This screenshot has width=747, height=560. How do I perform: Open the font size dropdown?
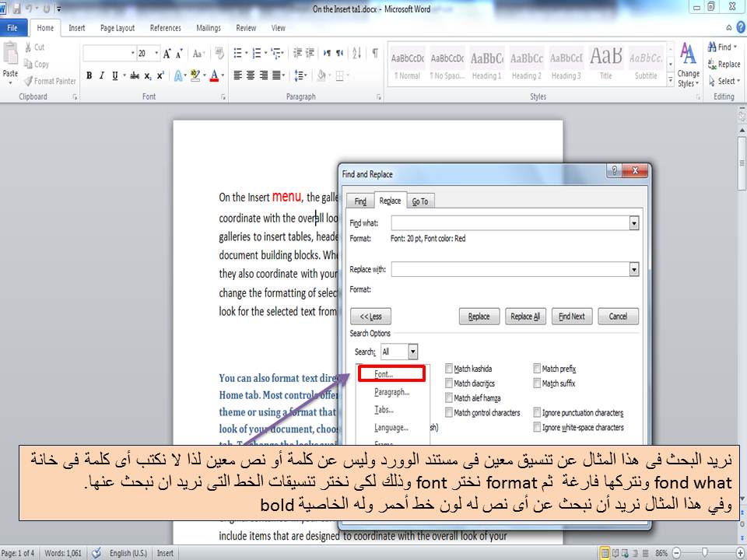(x=156, y=54)
